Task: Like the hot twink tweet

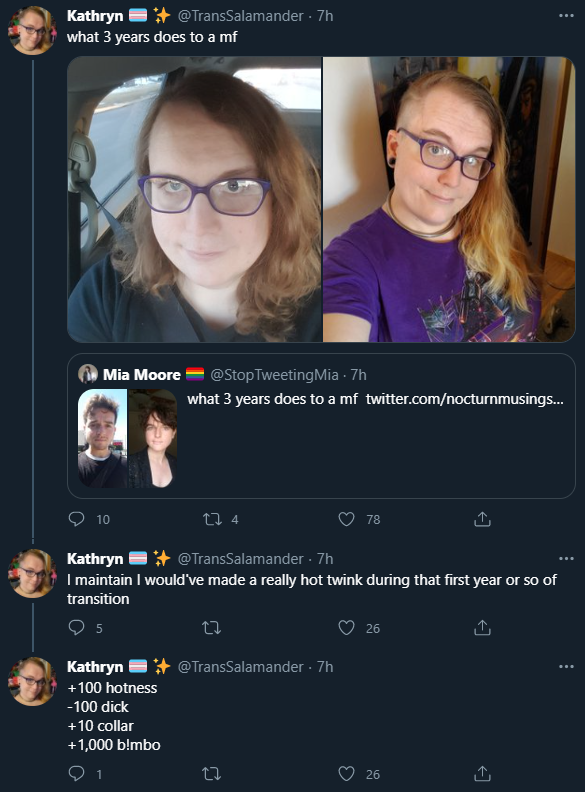Action: [346, 628]
